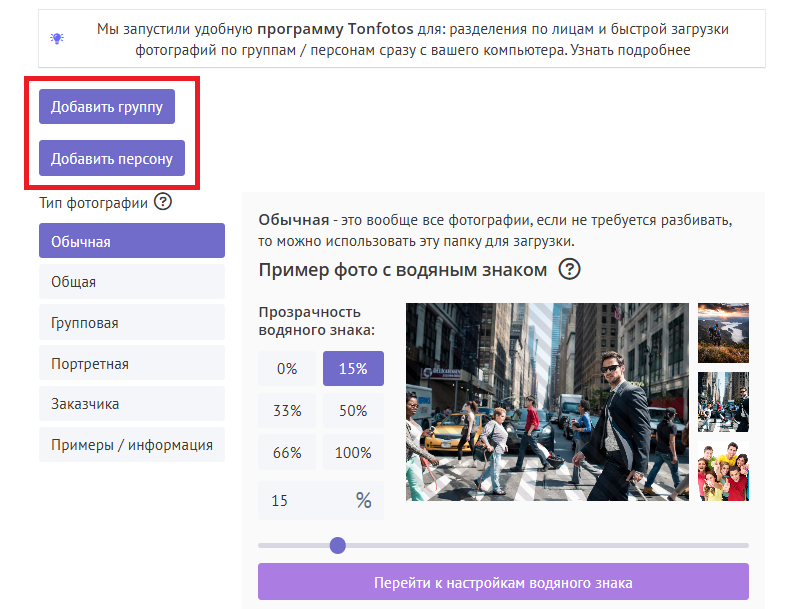804x609 pixels.
Task: Pick the 50% transparency option
Action: click(353, 410)
